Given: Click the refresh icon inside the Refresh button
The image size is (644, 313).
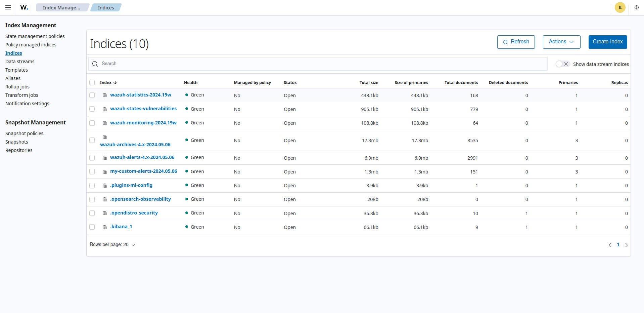Looking at the screenshot, I should (x=505, y=42).
